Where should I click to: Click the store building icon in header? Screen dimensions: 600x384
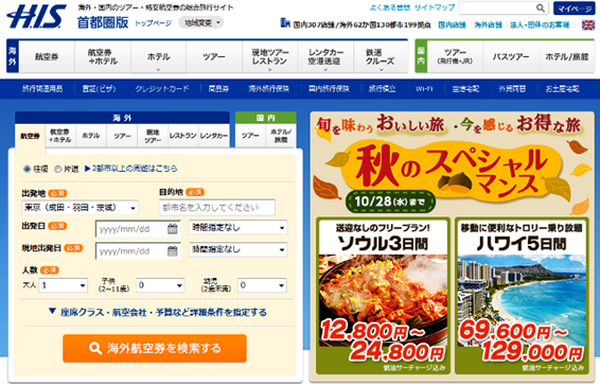(285, 23)
